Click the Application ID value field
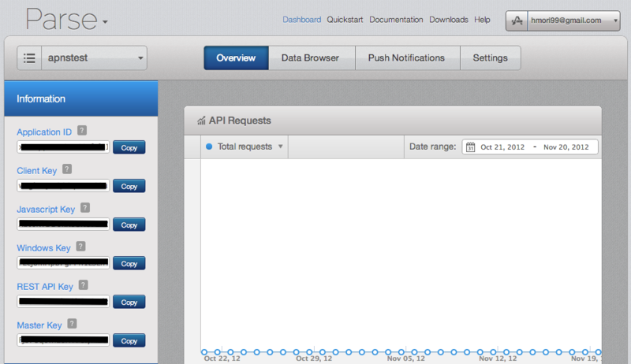631x364 pixels. pos(63,147)
